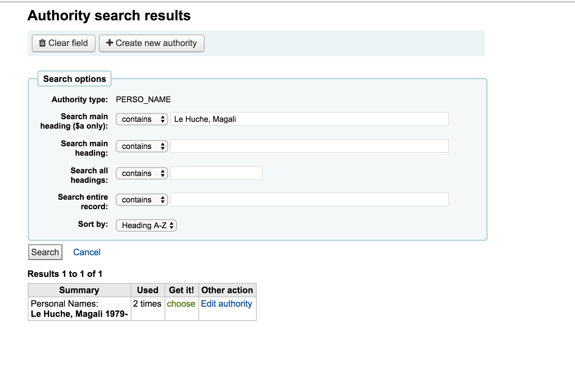Click the Search main heading text field

point(309,146)
